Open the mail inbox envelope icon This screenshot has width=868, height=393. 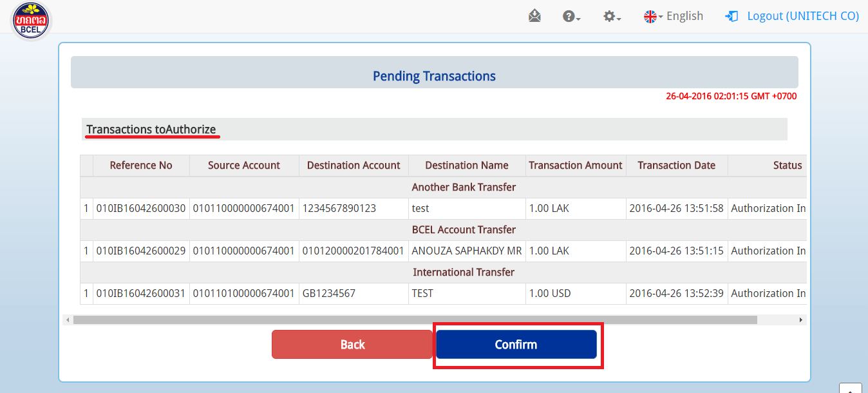tap(534, 16)
